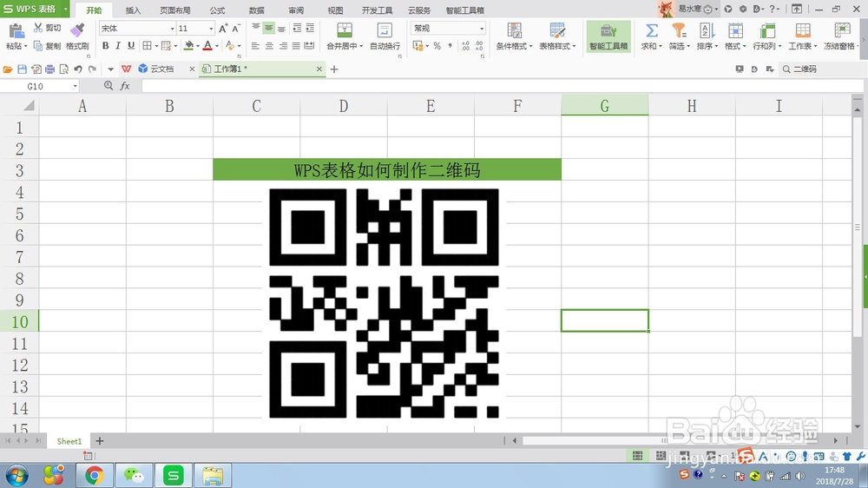Switch to the 审阅 (Review) tab

coord(296,10)
